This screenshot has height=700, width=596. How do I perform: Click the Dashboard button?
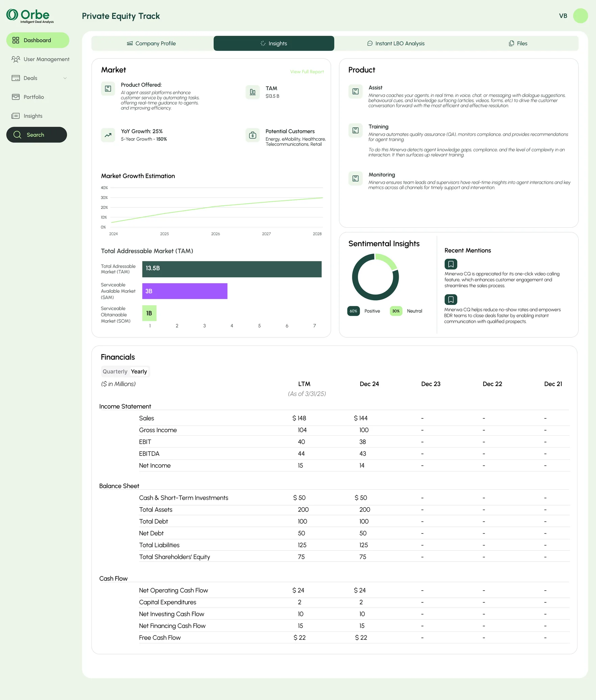38,40
